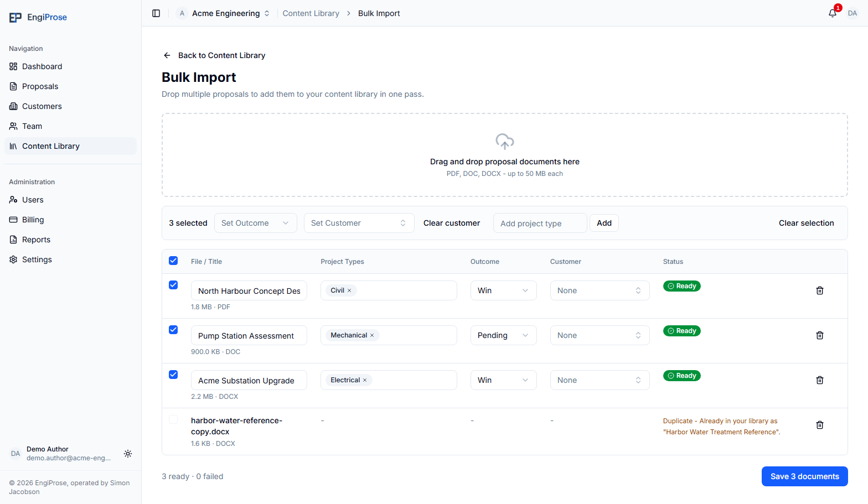The width and height of the screenshot is (868, 504).
Task: Open the notifications bell
Action: (833, 13)
